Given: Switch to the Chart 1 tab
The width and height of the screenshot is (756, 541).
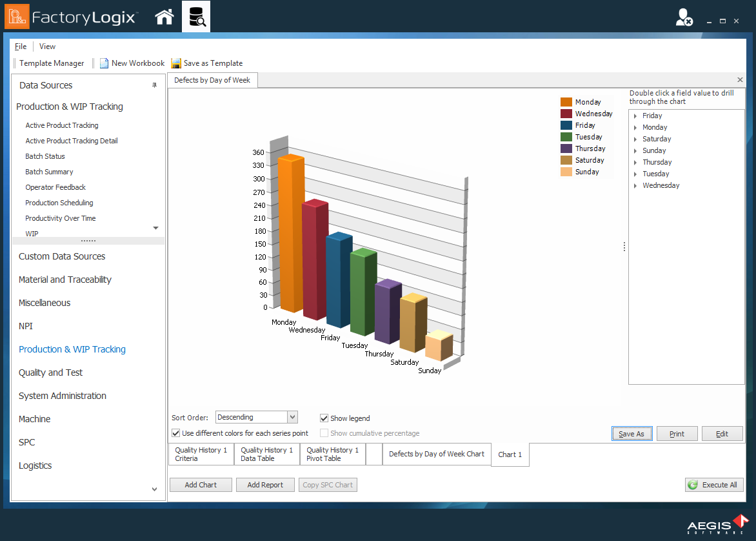Looking at the screenshot, I should (x=510, y=454).
